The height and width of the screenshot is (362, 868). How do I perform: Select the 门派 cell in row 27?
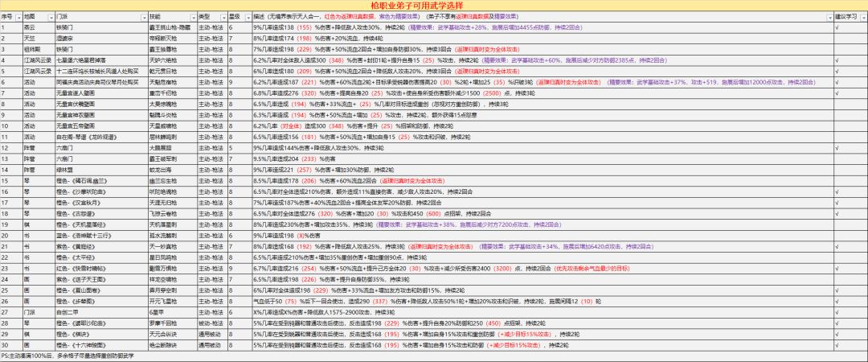pos(39,313)
